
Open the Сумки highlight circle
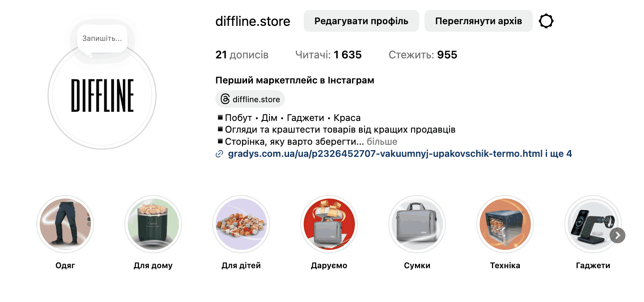click(x=417, y=224)
